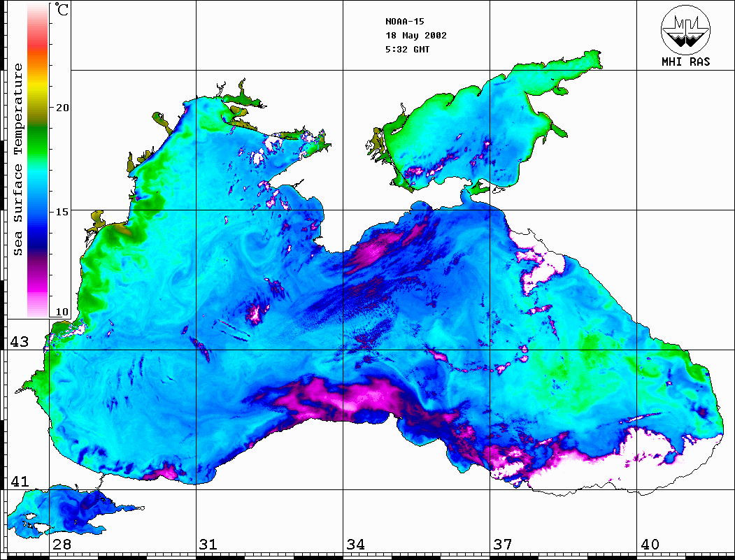Click the "5:32 GMT" time text

[x=407, y=49]
